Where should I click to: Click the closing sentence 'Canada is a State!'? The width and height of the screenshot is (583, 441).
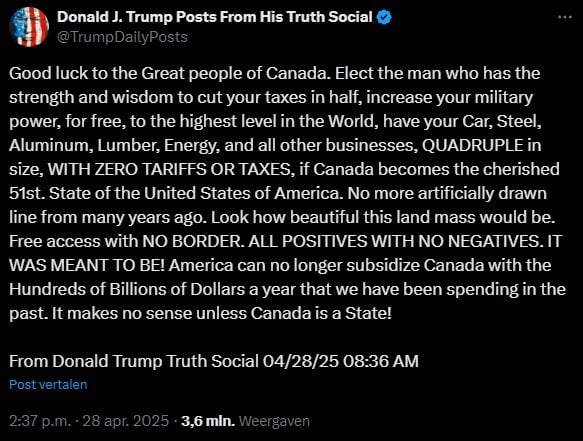click(321, 313)
